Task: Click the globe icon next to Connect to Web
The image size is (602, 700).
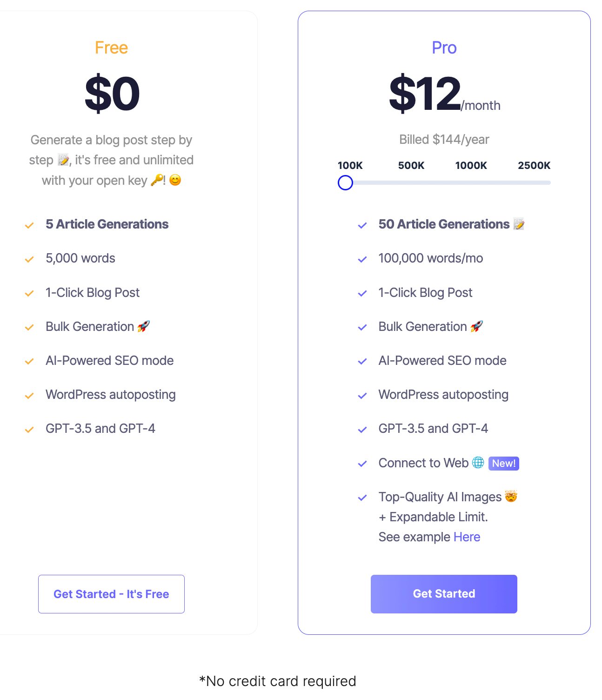Action: [x=478, y=463]
